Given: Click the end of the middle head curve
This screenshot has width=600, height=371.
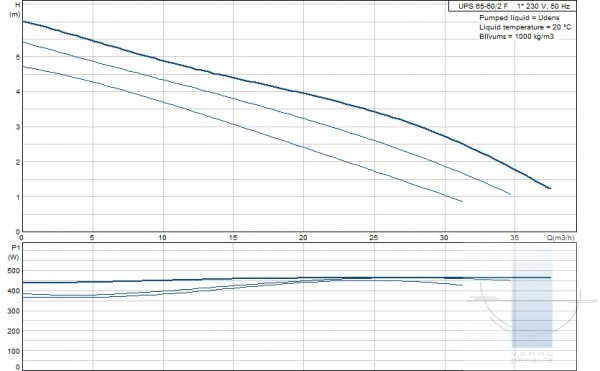Looking at the screenshot, I should click(510, 194).
